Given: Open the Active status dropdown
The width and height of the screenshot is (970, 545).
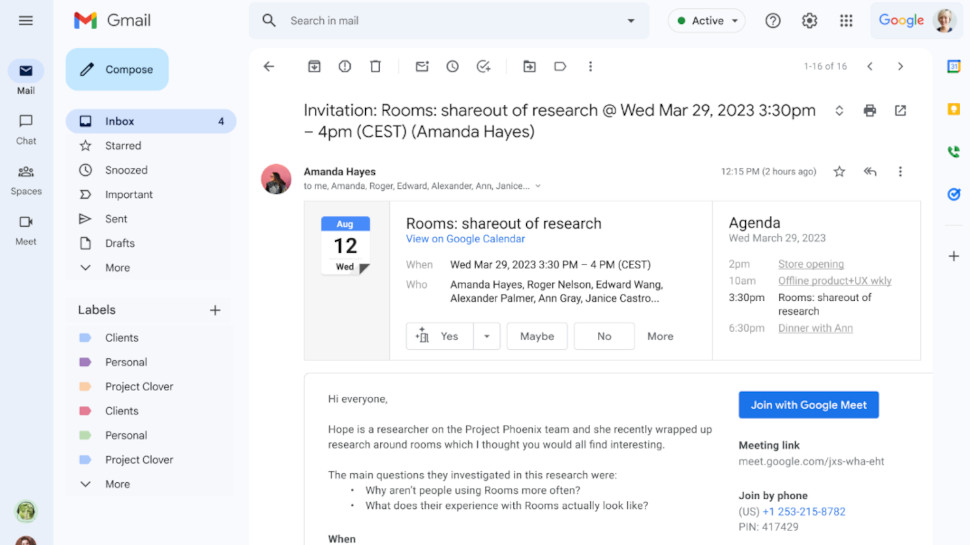Looking at the screenshot, I should click(707, 21).
